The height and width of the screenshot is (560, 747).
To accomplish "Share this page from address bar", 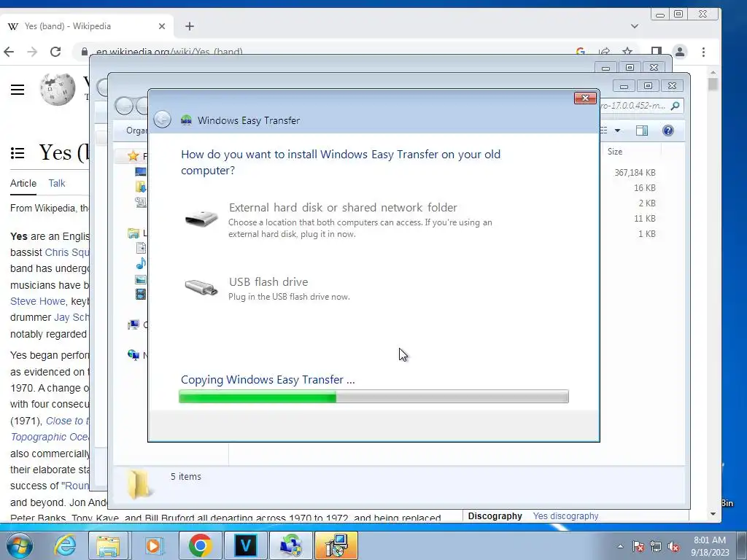I will tap(604, 52).
